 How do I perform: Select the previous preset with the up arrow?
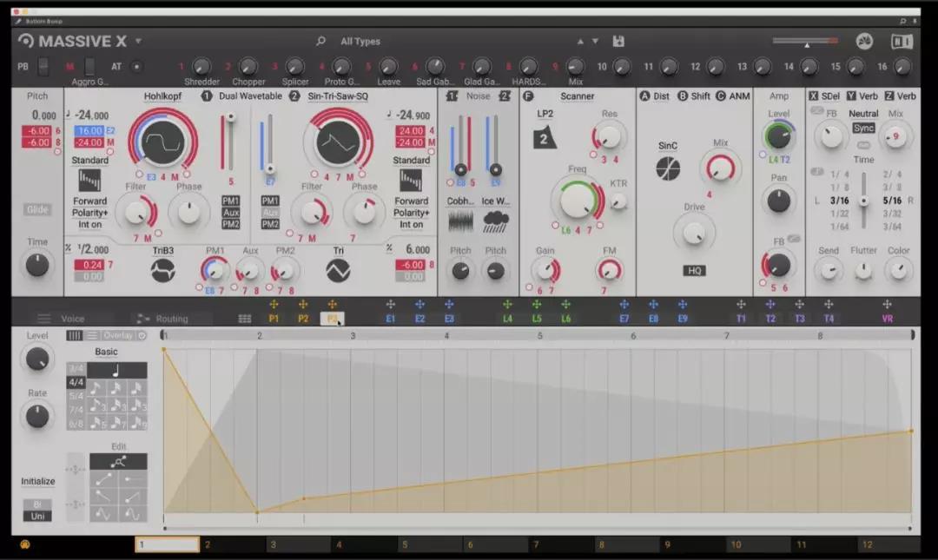pyautogui.click(x=579, y=42)
